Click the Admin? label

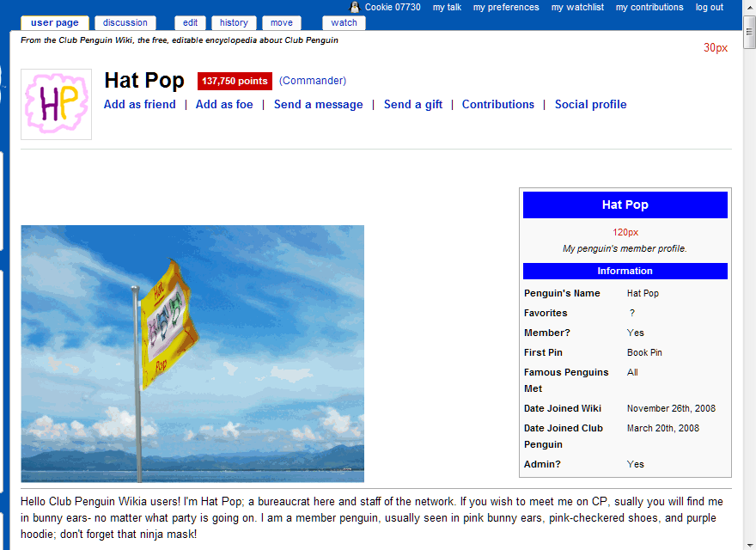pos(542,465)
